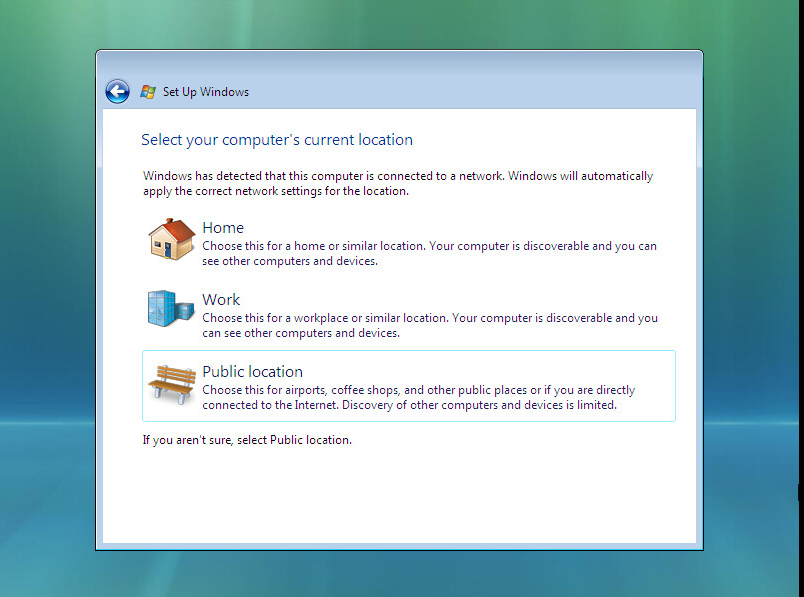
Task: Click 'If you aren't sure' hint text
Action: pos(247,440)
